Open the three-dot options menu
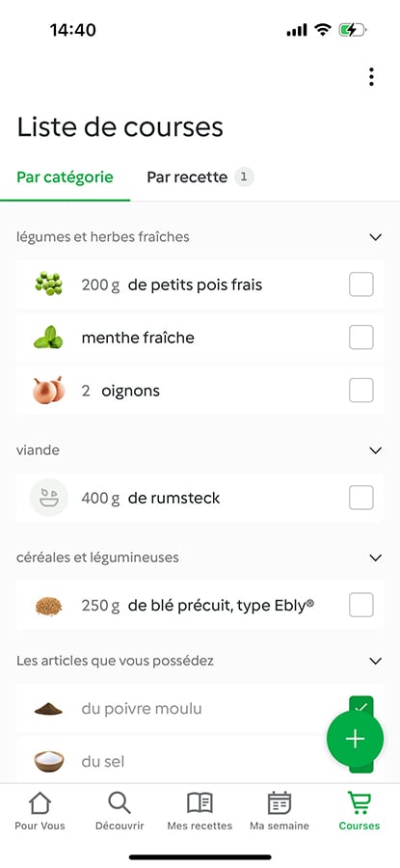The width and height of the screenshot is (400, 868). [x=371, y=77]
